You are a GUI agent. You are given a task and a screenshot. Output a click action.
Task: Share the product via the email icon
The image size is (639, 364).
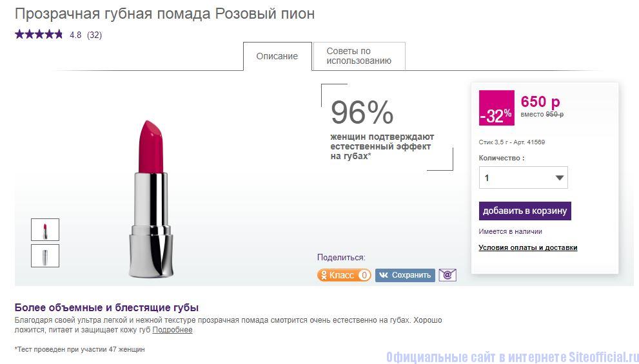tap(447, 275)
